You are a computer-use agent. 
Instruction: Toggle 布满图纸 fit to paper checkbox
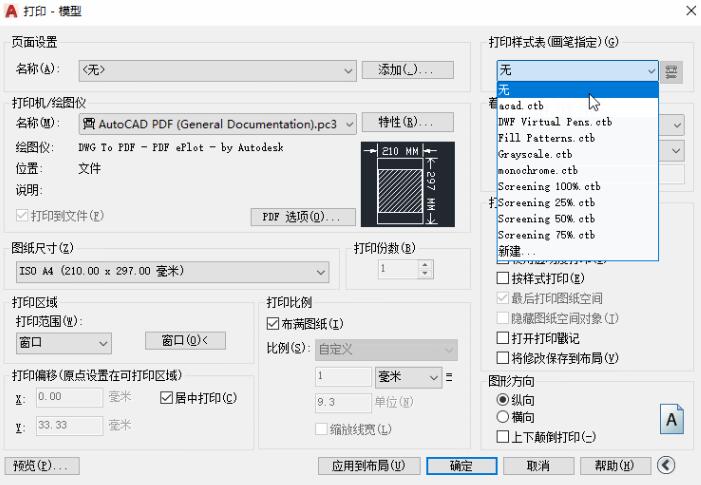click(x=272, y=324)
